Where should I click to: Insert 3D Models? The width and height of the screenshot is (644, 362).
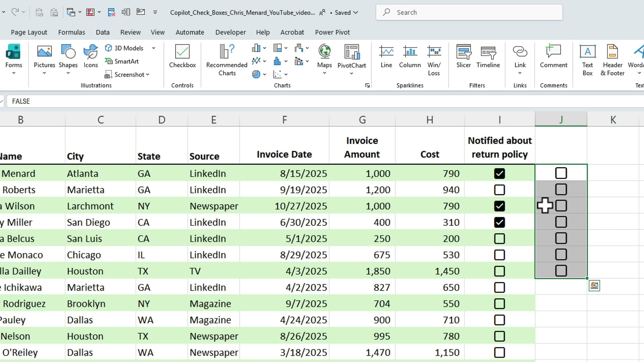124,48
